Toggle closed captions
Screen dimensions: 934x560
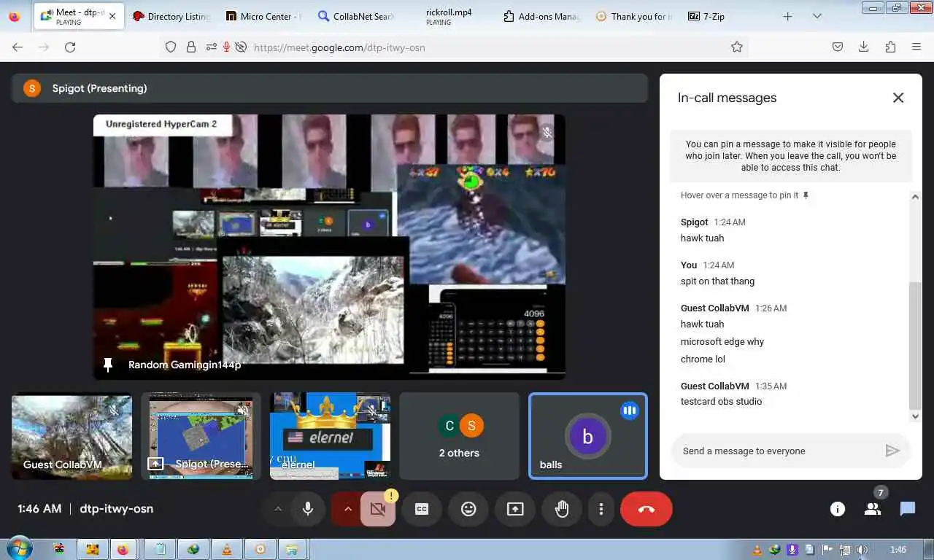pos(422,509)
